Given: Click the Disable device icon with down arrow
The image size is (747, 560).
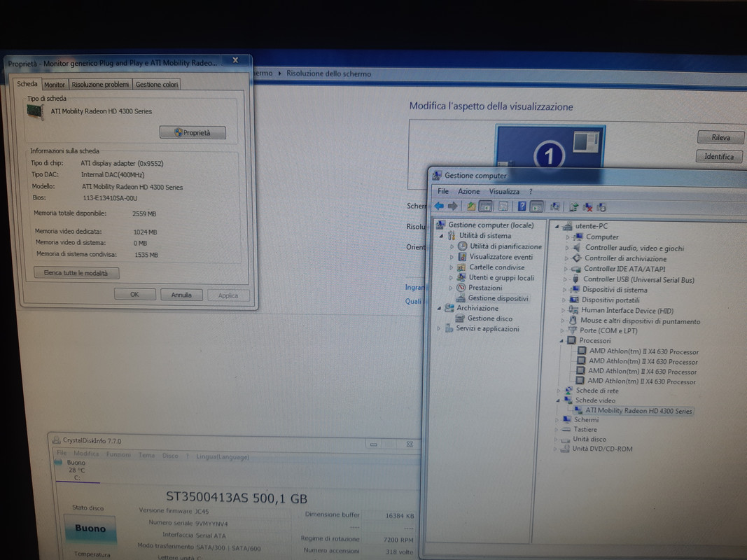Looking at the screenshot, I should 601,207.
